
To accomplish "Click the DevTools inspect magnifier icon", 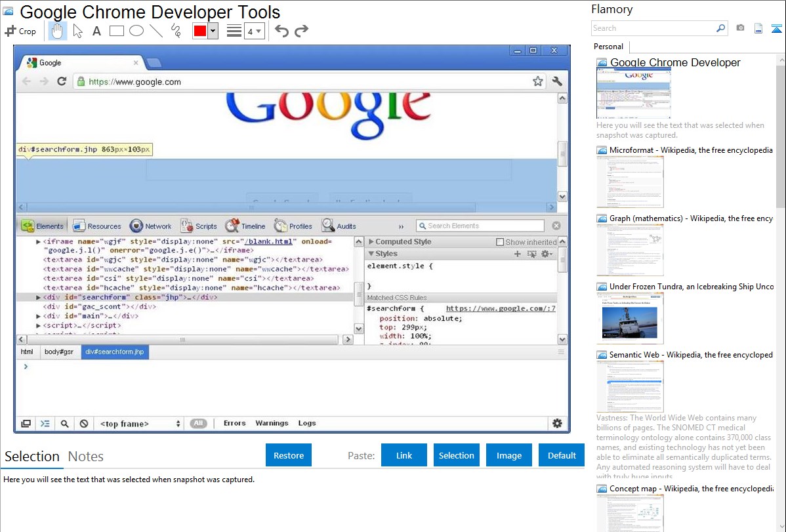I will coord(65,424).
